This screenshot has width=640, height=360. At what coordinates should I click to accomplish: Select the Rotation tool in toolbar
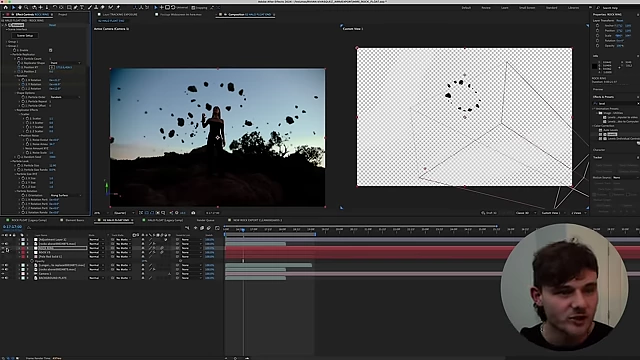55,7
